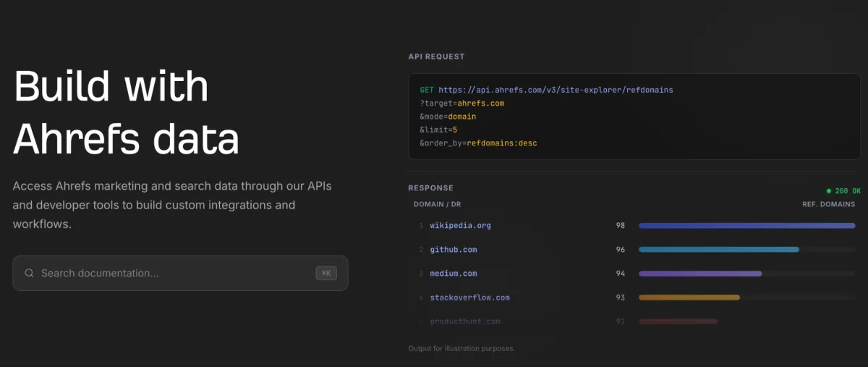Image resolution: width=868 pixels, height=367 pixels.
Task: Click DR value 93 for stackoverflow.com
Action: click(621, 298)
